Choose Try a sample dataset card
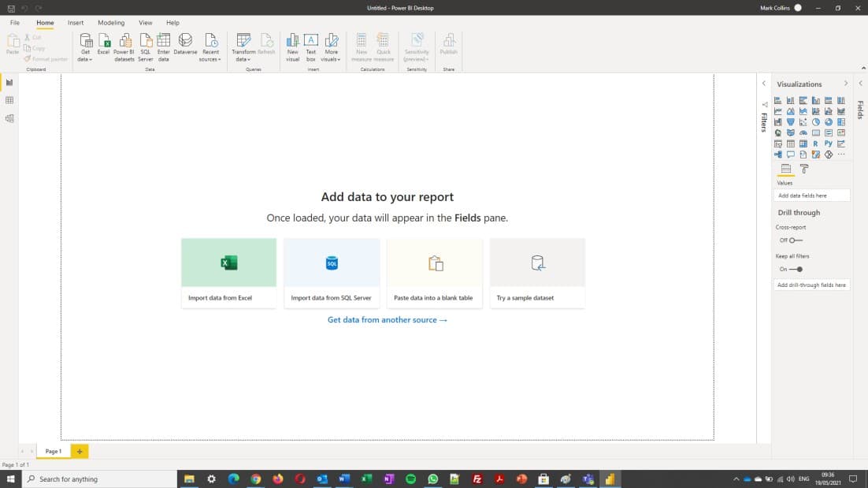Viewport: 868px width, 488px height. click(537, 273)
